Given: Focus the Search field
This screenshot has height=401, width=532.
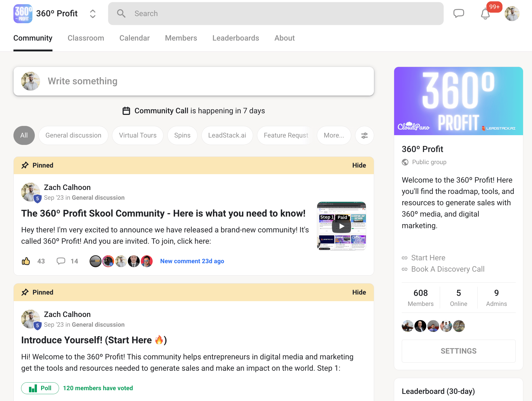Looking at the screenshot, I should (276, 14).
